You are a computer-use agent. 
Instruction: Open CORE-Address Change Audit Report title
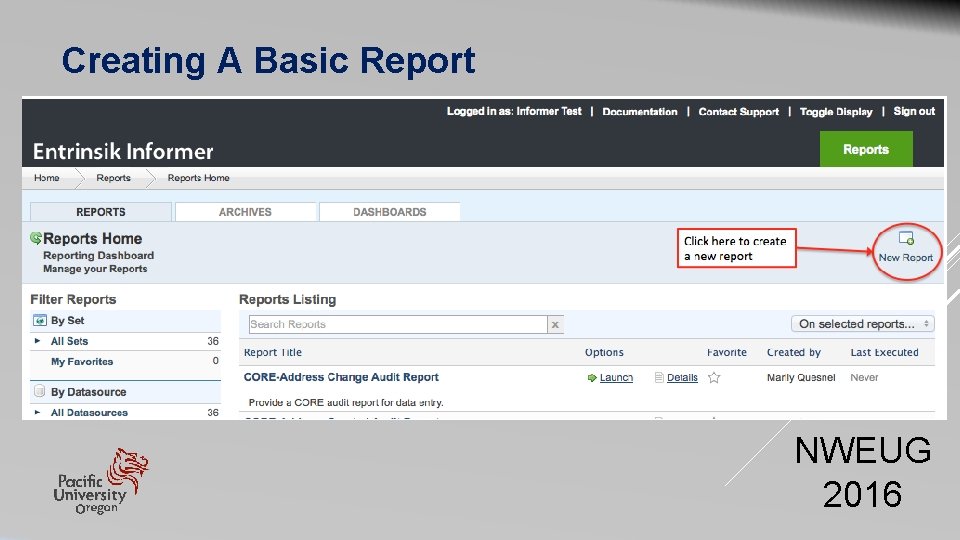pyautogui.click(x=341, y=377)
